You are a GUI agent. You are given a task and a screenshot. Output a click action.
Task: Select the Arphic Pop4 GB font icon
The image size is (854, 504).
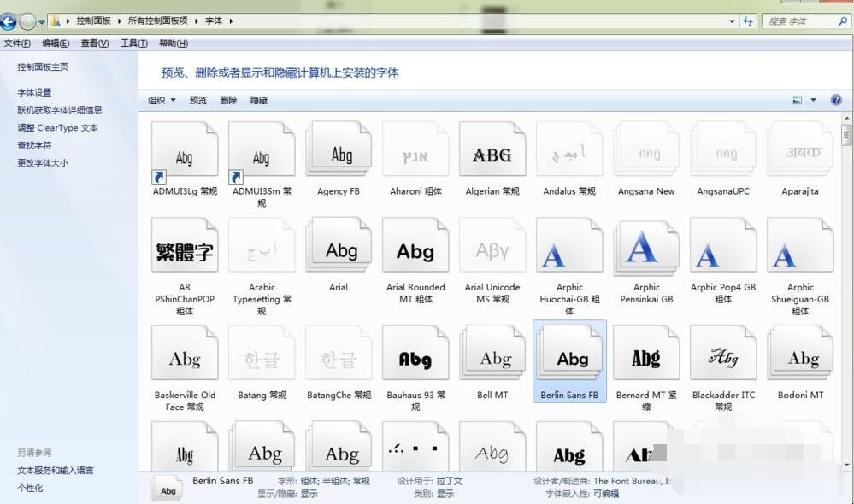point(723,245)
